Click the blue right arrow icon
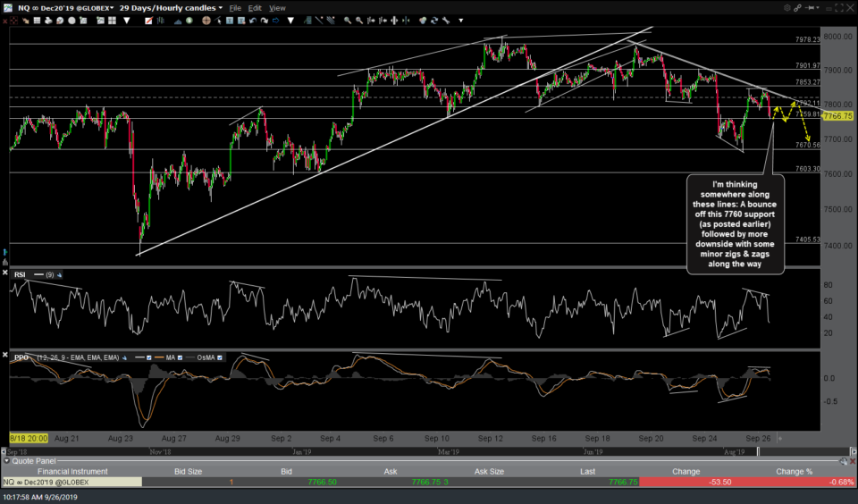Screen dimensions: 858x504 [276, 21]
